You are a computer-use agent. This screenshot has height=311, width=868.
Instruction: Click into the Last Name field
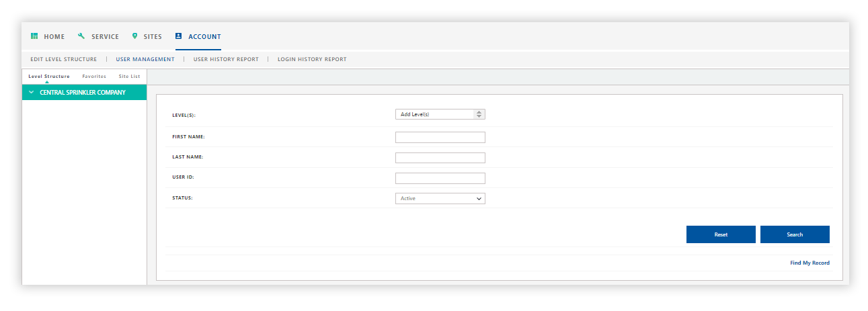440,158
